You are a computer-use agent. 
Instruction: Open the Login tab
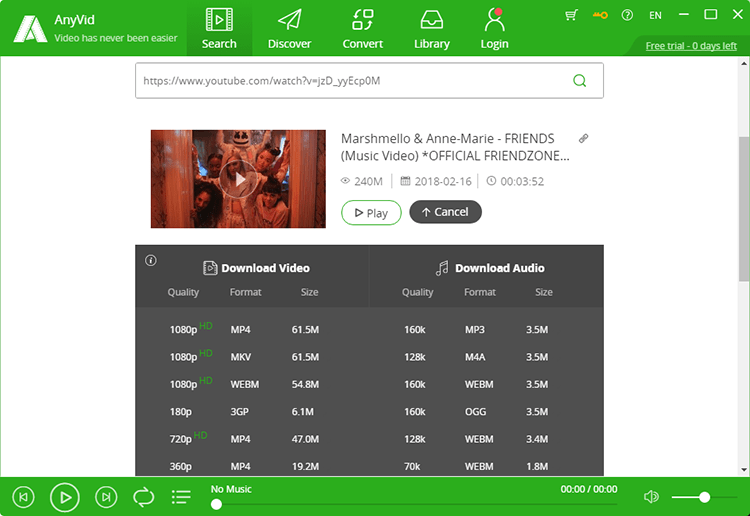[494, 28]
